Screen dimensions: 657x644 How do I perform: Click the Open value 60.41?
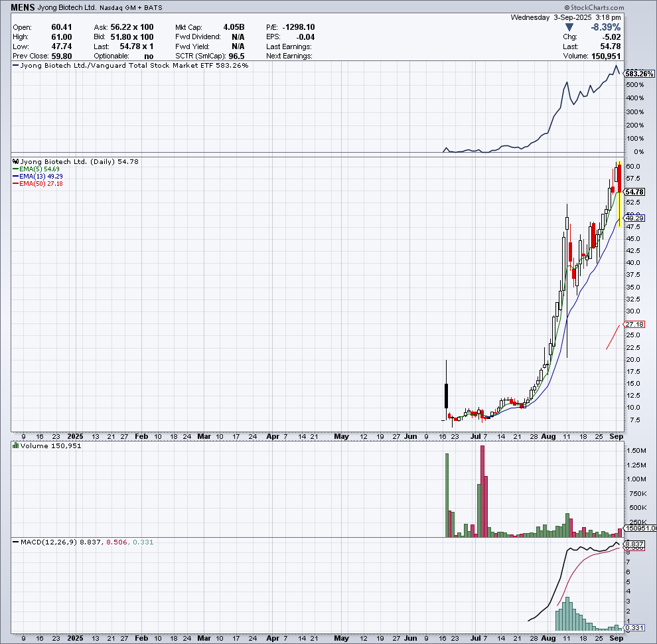click(62, 27)
